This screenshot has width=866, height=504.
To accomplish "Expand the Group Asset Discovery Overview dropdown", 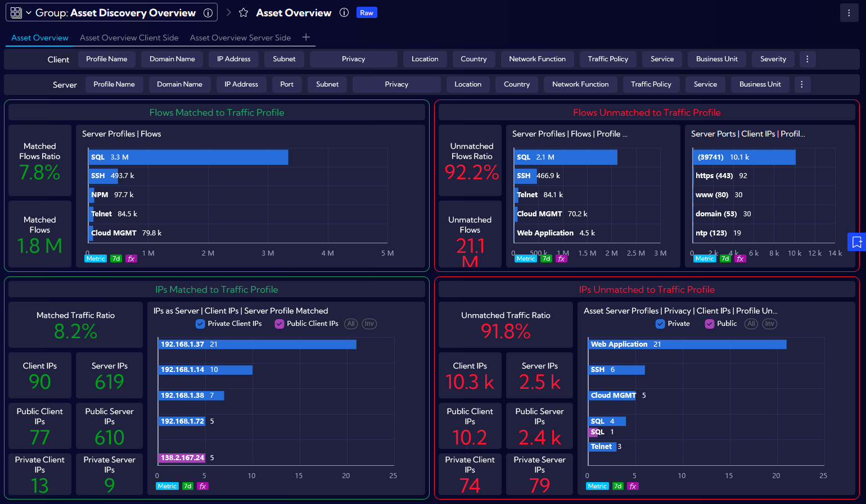I will [x=28, y=13].
